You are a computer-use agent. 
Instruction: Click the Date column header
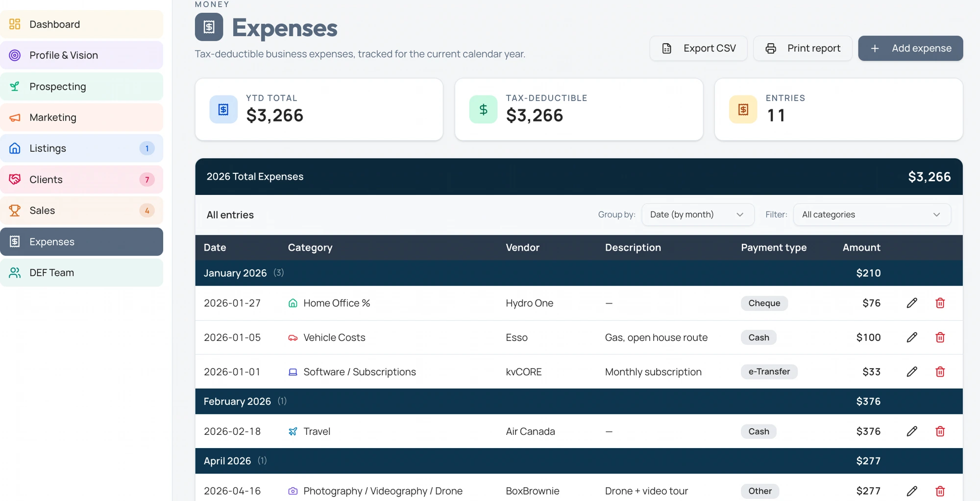click(x=215, y=247)
